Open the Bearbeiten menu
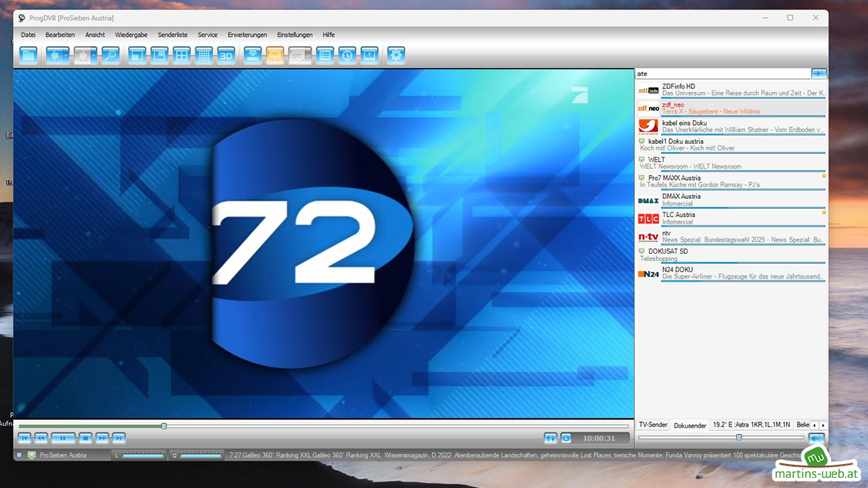The image size is (868, 488). tap(60, 35)
